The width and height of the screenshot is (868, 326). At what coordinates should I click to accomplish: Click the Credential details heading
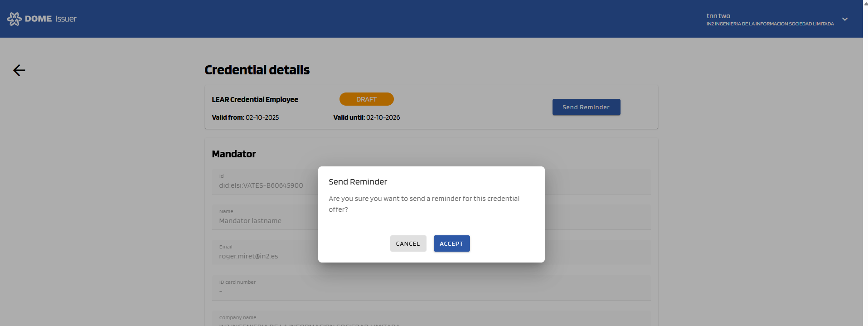pyautogui.click(x=257, y=70)
